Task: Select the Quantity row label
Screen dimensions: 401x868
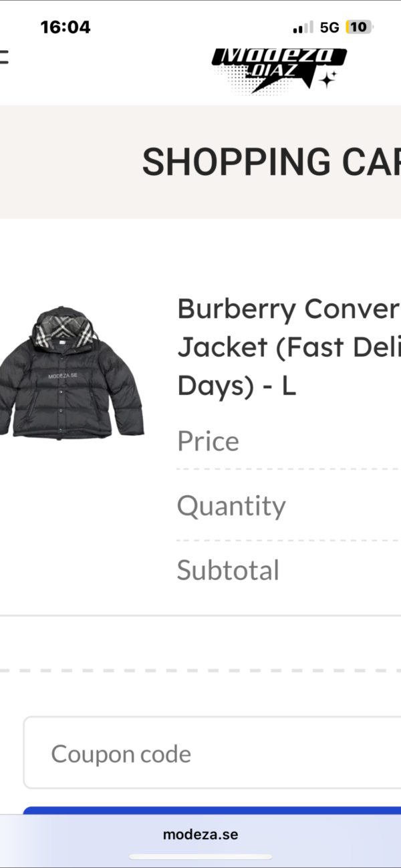Action: click(231, 506)
